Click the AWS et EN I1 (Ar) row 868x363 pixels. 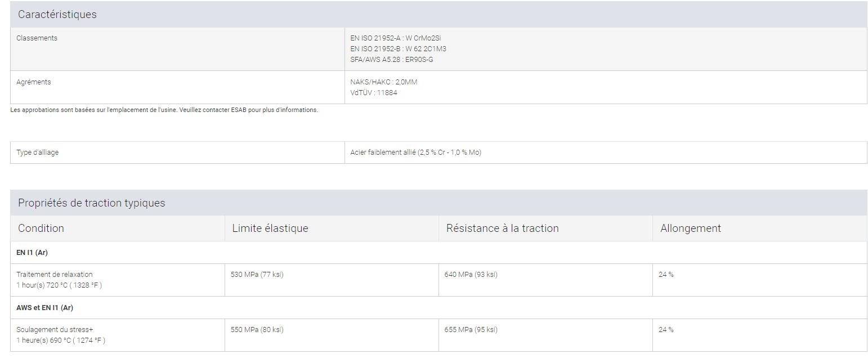(44, 308)
